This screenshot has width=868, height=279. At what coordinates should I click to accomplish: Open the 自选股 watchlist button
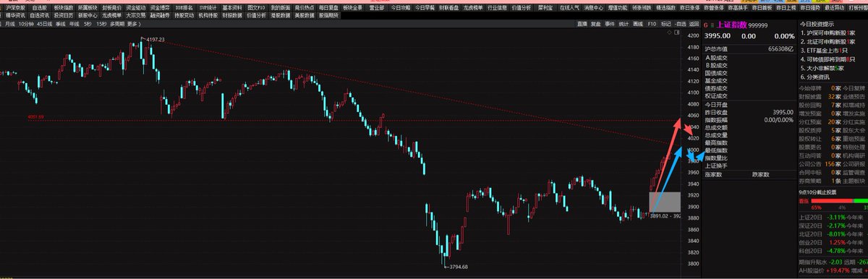coord(38,7)
